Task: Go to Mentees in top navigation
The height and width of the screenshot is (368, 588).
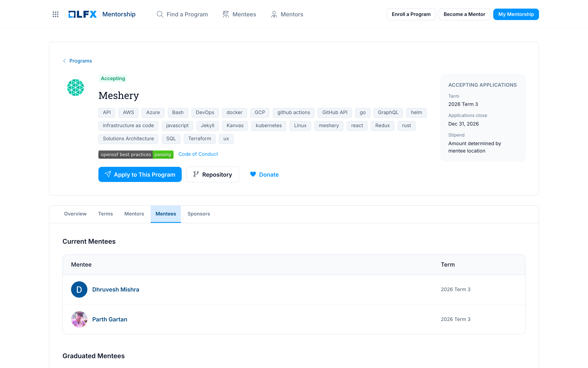Action: click(239, 14)
